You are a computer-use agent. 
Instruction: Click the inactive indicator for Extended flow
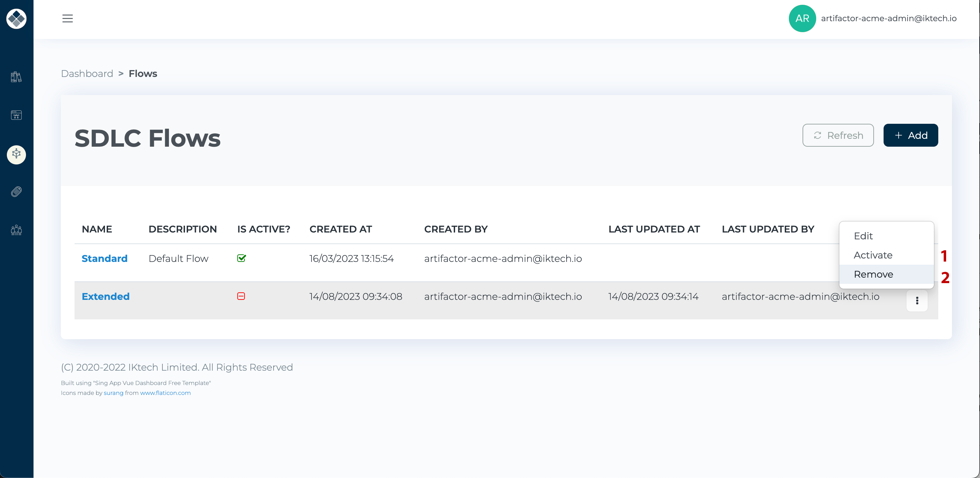point(241,296)
